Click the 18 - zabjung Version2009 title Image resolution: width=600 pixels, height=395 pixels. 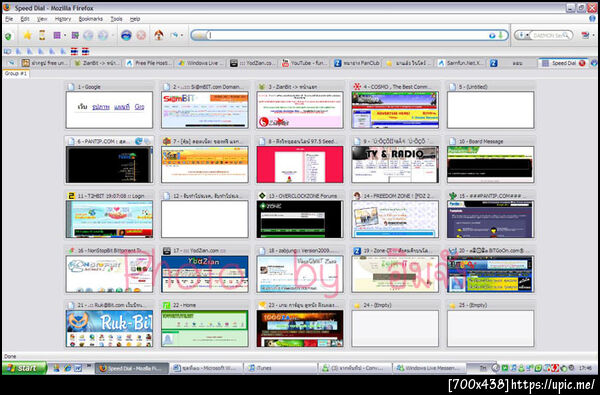coord(302,251)
